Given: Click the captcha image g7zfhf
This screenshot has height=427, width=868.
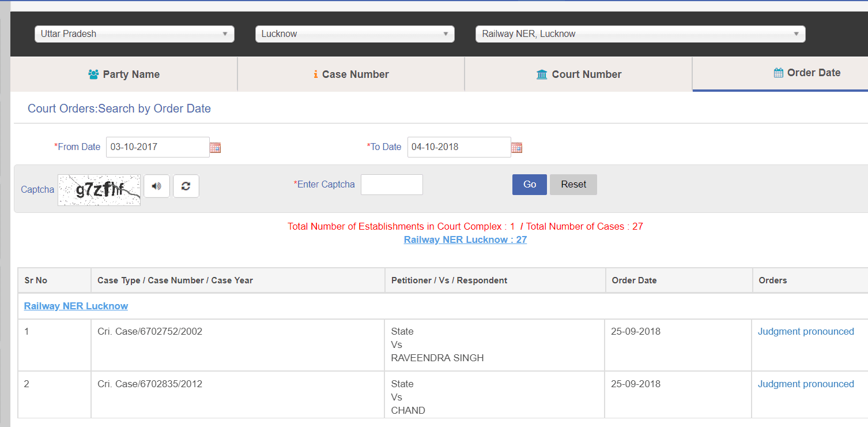Looking at the screenshot, I should [x=99, y=190].
